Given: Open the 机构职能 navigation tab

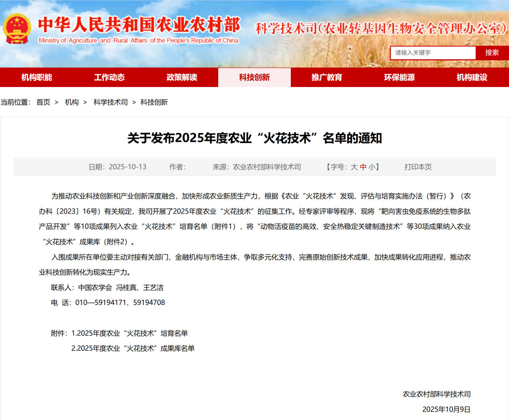Looking at the screenshot, I should coord(37,77).
